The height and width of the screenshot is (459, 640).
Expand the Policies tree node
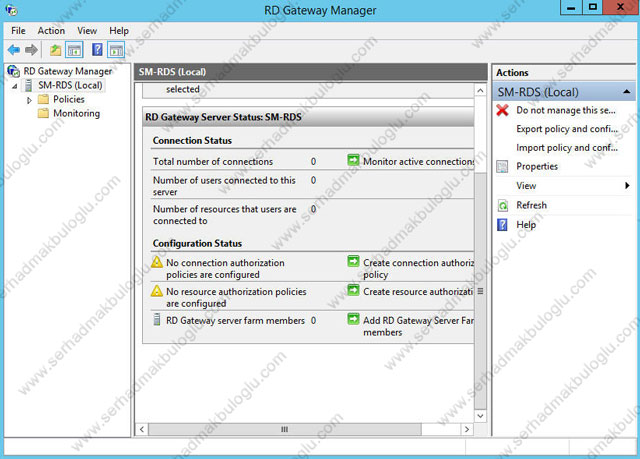click(x=29, y=100)
